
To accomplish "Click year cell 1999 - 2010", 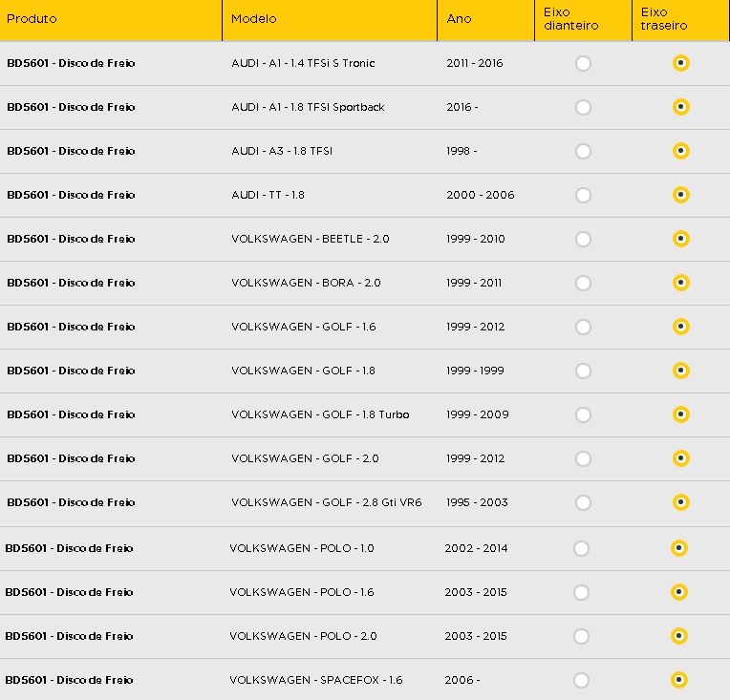I will coord(475,239).
